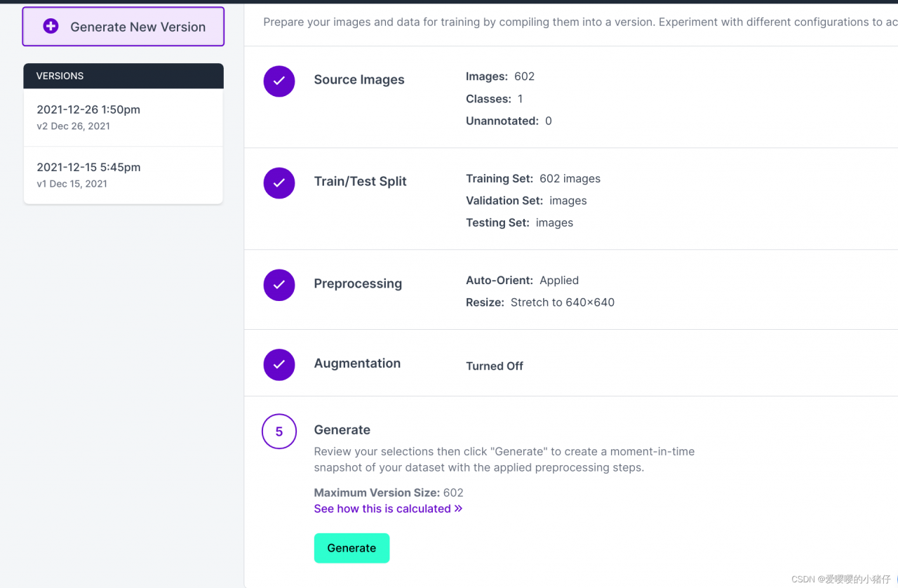Click the double chevron after calculation link
898x588 pixels.
click(458, 509)
